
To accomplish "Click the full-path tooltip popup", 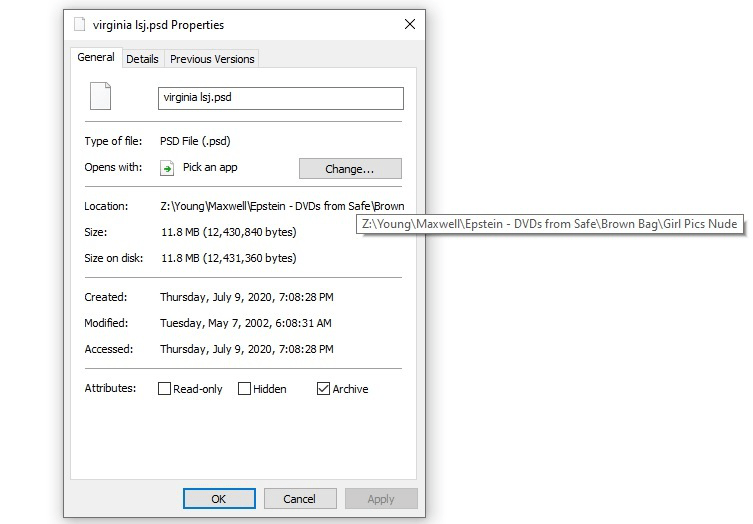I will [x=550, y=225].
